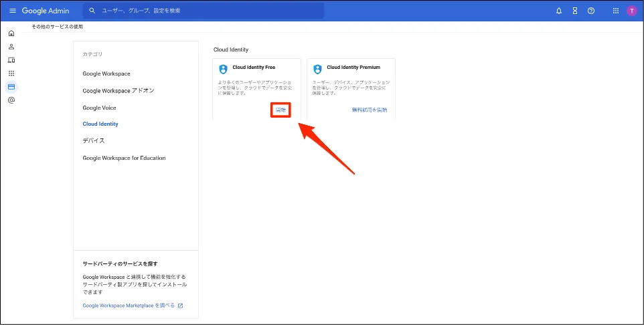Click the サードパーティのサービスを探す heading
The height and width of the screenshot is (325, 644).
tap(120, 263)
